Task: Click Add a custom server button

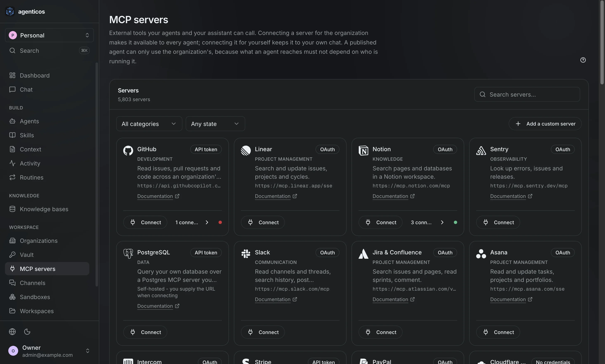Action: (545, 124)
